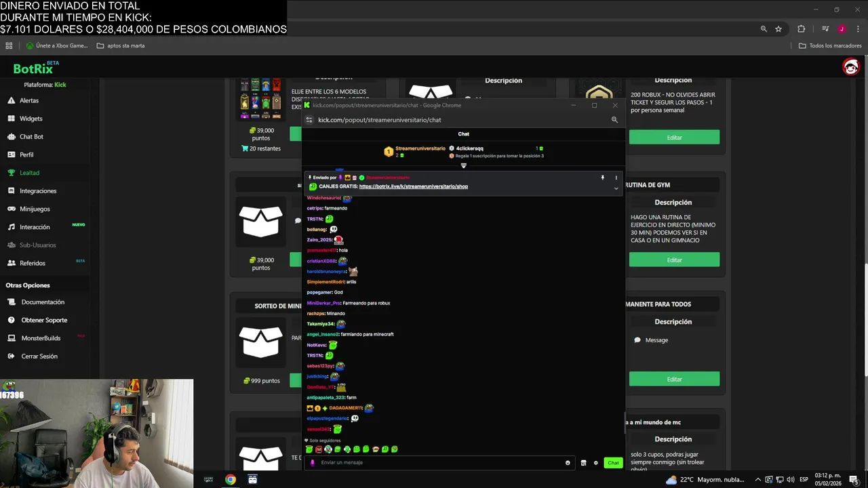
Task: Open Widgets section in sidebar
Action: pos(31,119)
